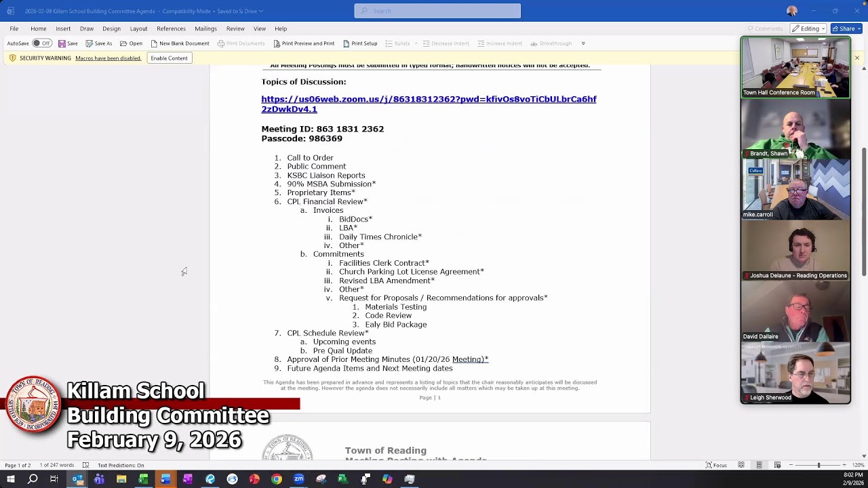This screenshot has width=868, height=488.
Task: Open Excel from the taskbar
Action: [x=143, y=479]
